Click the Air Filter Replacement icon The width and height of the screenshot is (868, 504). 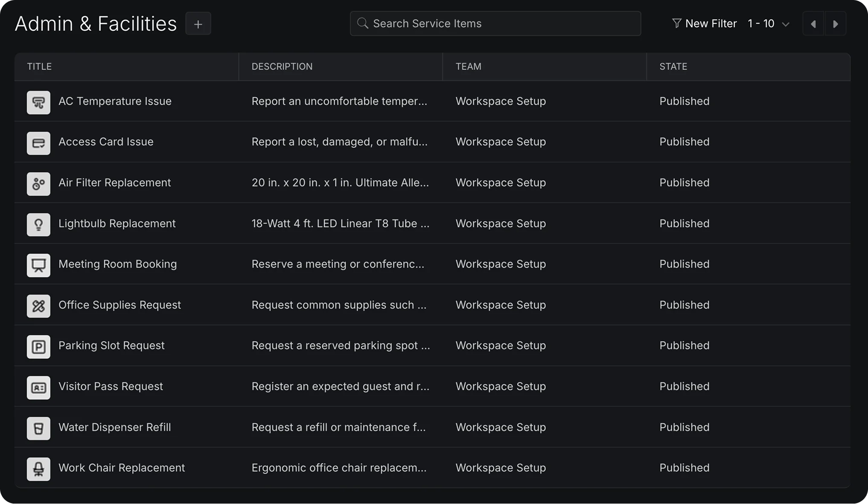(38, 184)
